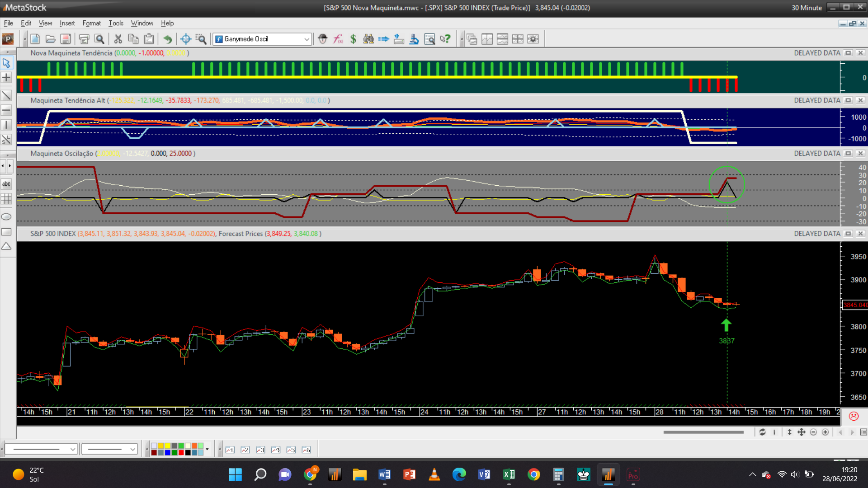Open the Format menu
This screenshot has height=488, width=868.
pos(91,23)
